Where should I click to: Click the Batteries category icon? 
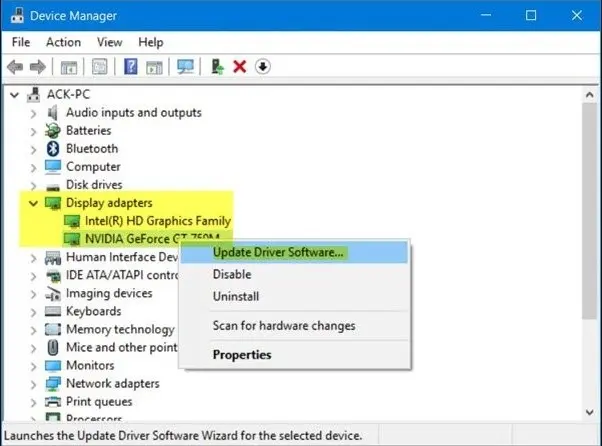coord(53,131)
